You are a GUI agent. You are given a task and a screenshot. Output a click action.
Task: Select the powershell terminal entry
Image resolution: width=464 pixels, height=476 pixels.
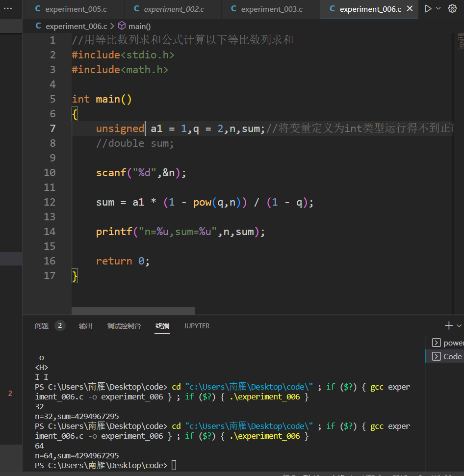pyautogui.click(x=448, y=343)
